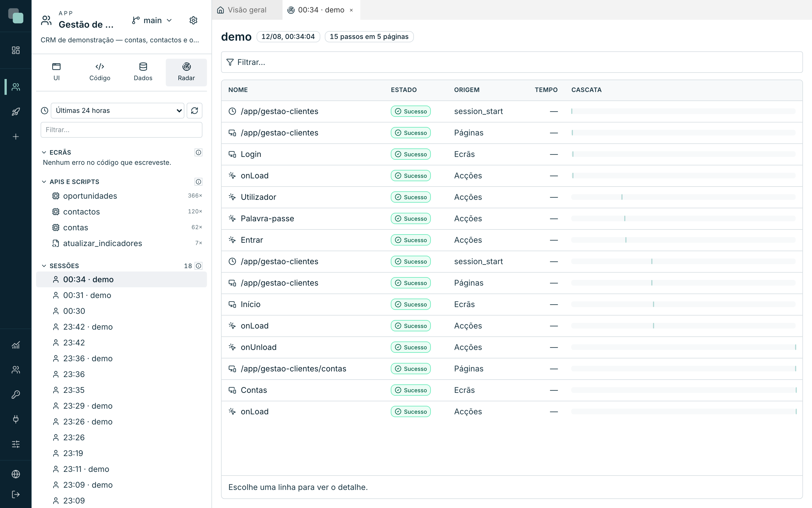Click the NOME column header

pos(238,90)
